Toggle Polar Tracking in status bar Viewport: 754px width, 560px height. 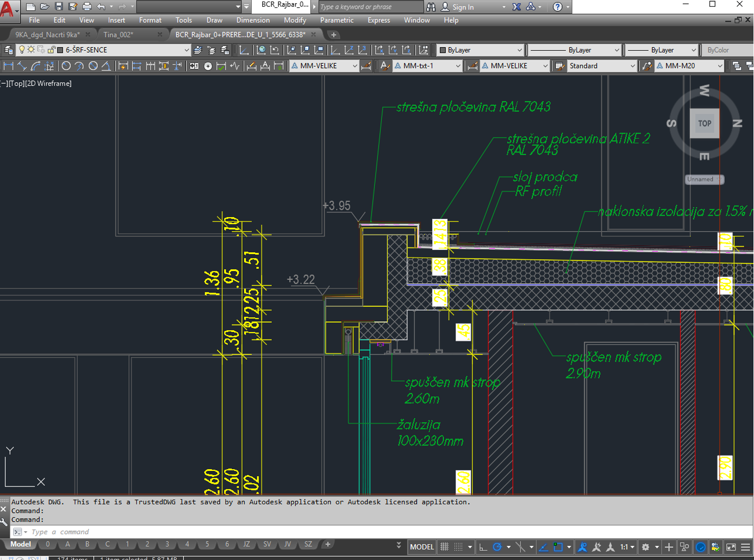point(497,547)
